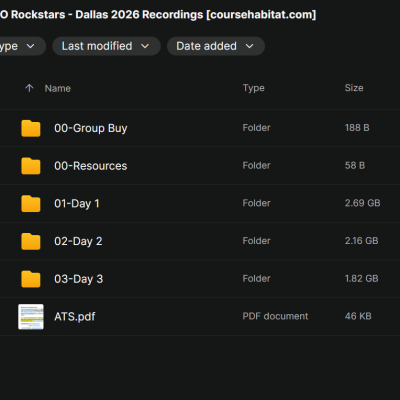Select the 02-Day 2 folder name
400x400 pixels.
[x=78, y=241]
